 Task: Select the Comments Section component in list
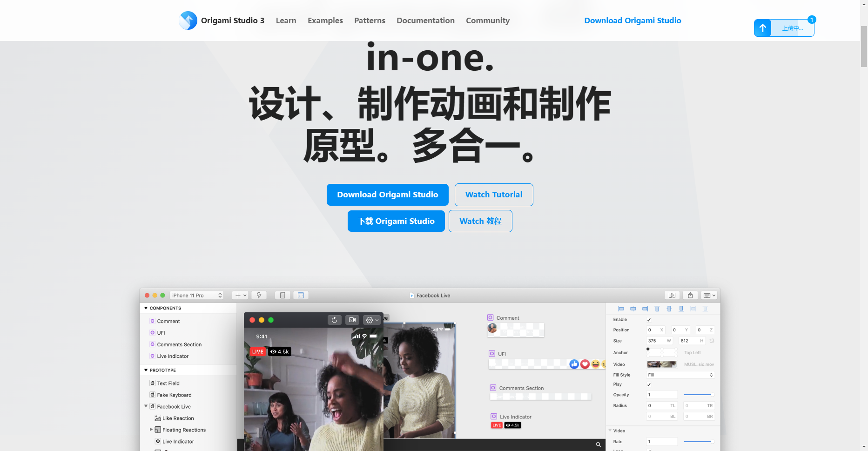[188, 344]
